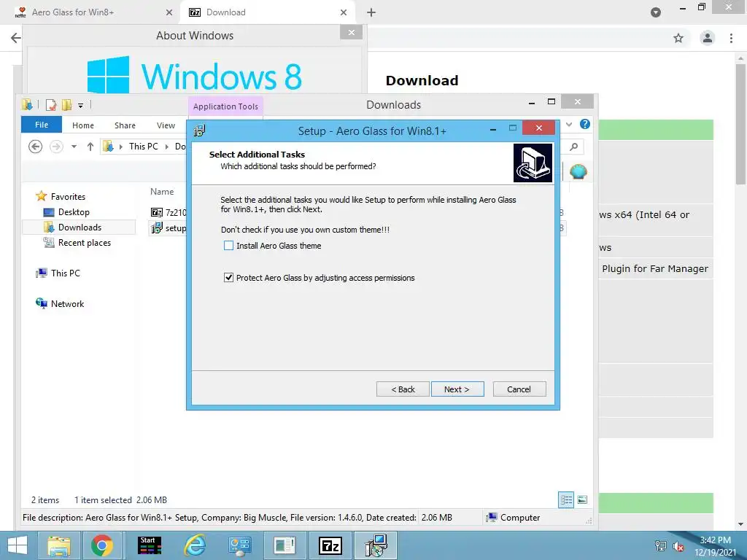The height and width of the screenshot is (560, 747).
Task: Switch to the Share ribbon tab
Action: (x=125, y=125)
